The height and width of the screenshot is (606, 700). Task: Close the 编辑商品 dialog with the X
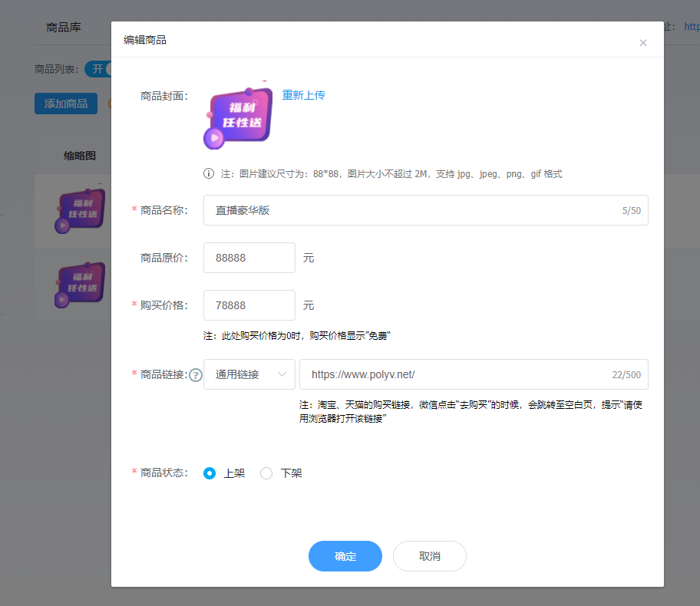pyautogui.click(x=643, y=43)
